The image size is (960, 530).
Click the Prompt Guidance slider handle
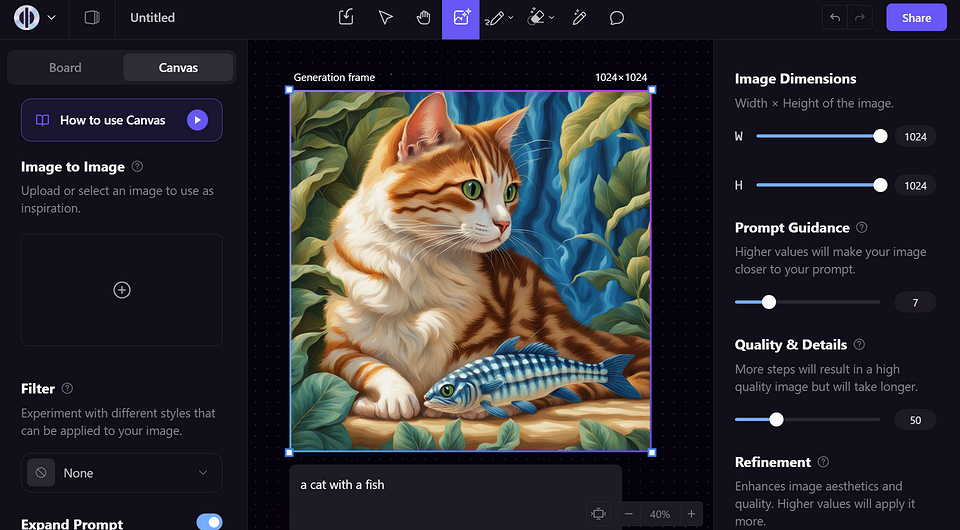coord(769,302)
